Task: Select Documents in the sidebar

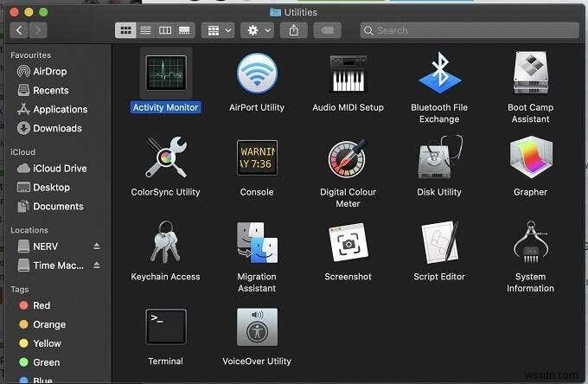Action: (58, 206)
